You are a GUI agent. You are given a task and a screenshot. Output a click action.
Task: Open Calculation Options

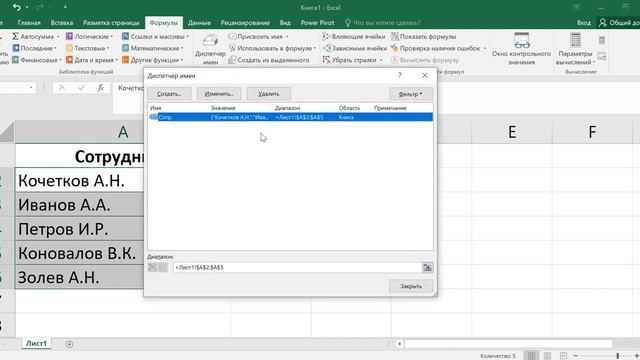coord(575,49)
